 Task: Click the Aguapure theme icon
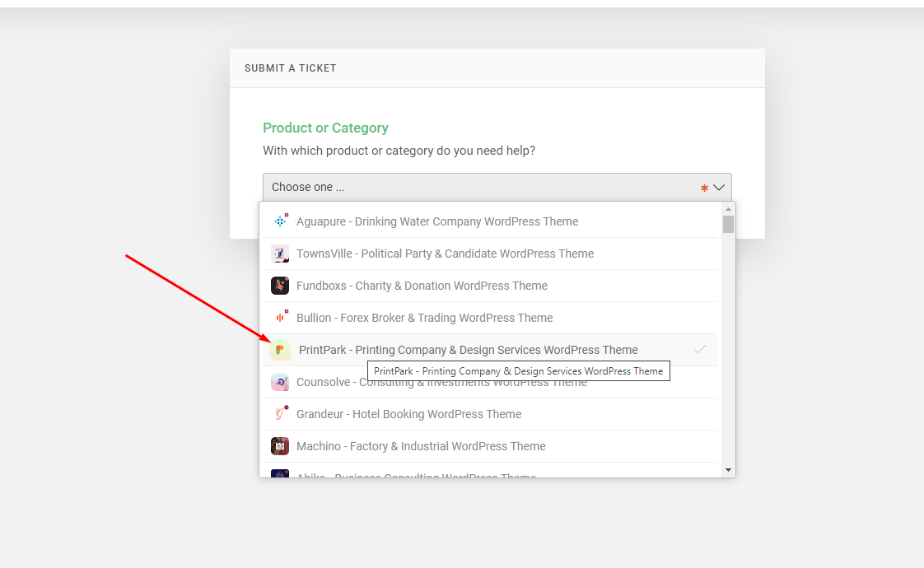pos(280,221)
